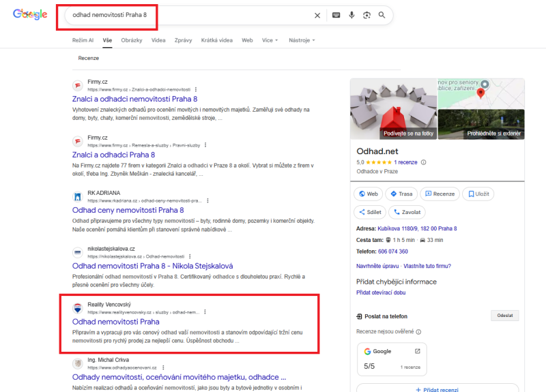Start voice search with the microphone icon
The height and width of the screenshot is (392, 546).
pyautogui.click(x=351, y=15)
